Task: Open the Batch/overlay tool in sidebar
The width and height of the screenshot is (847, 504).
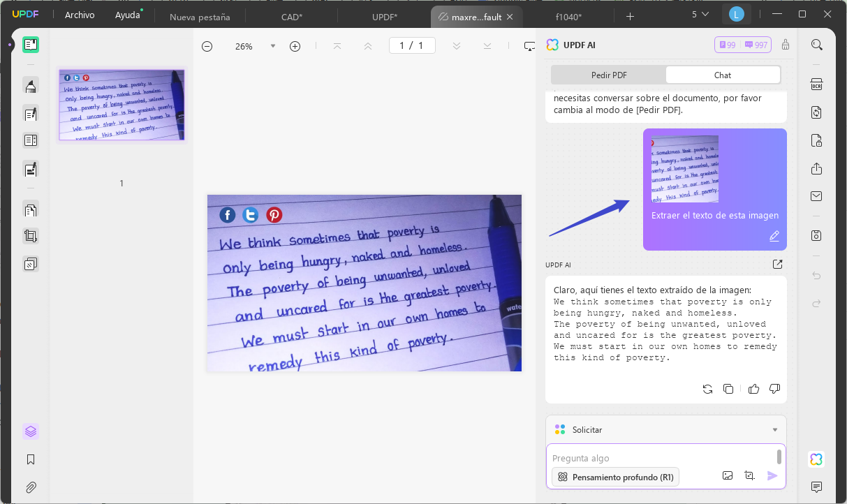Action: pyautogui.click(x=30, y=264)
